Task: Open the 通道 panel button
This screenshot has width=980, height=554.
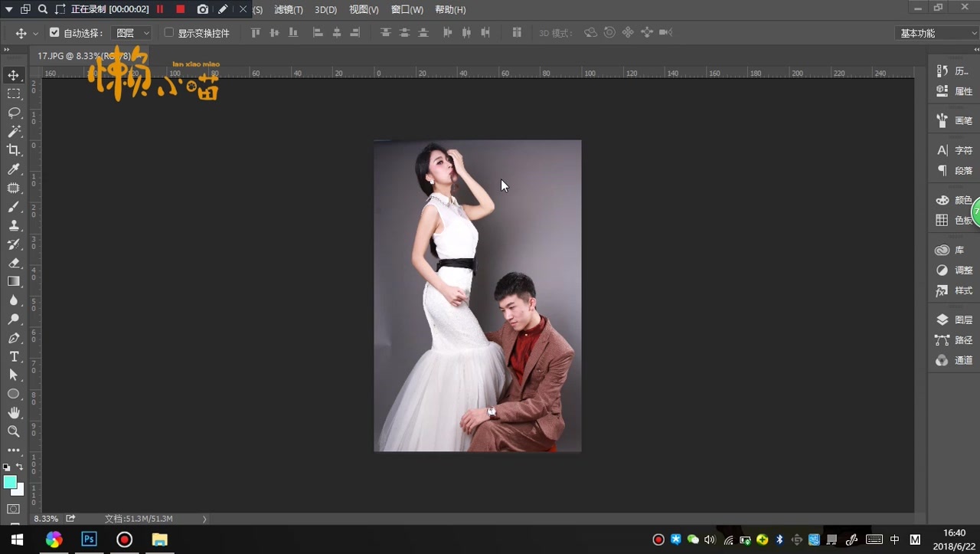Action: pyautogui.click(x=954, y=360)
